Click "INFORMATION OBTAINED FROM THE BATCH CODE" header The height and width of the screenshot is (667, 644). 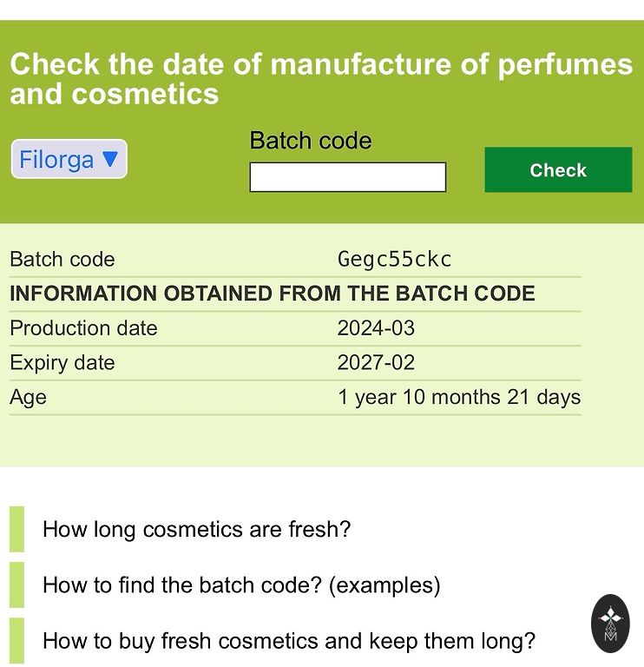pos(272,294)
